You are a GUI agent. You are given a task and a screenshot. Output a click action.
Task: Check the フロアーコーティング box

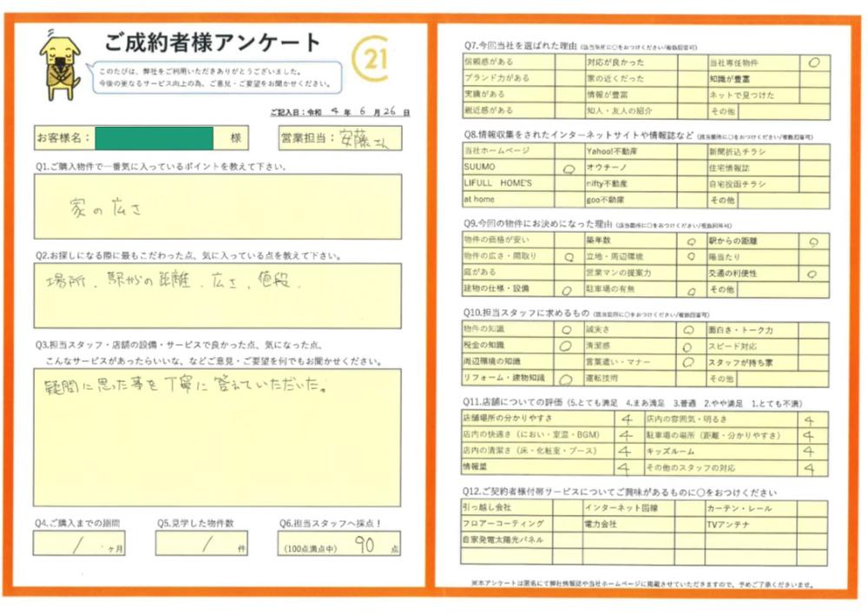pyautogui.click(x=568, y=524)
